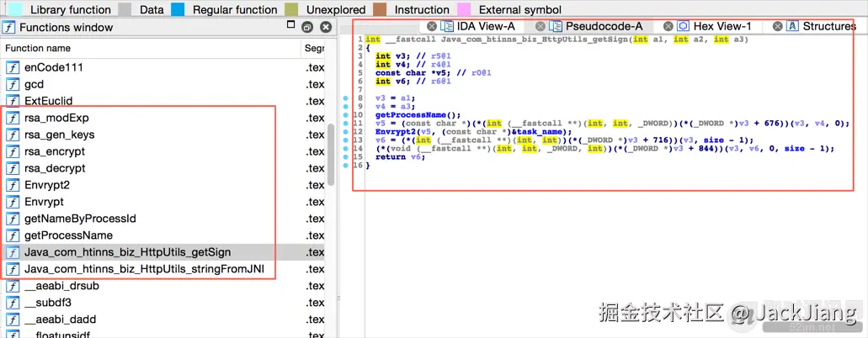868x338 pixels.
Task: Click the breakpoint dot on line 15
Action: click(x=345, y=157)
